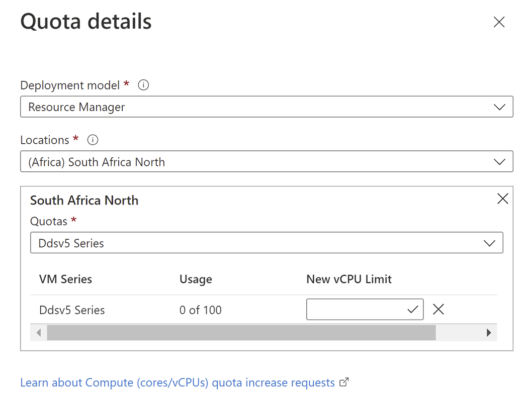Click the right scroll arrow under the table
This screenshot has width=532, height=395.
488,332
